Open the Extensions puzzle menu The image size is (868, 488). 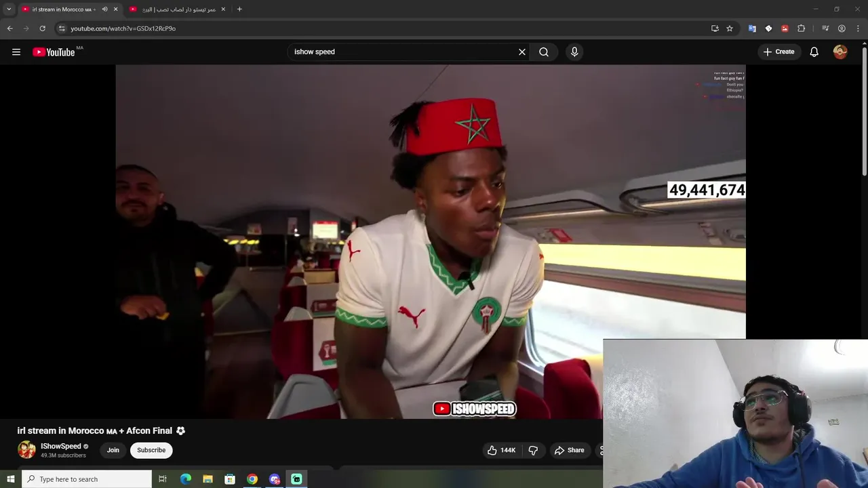click(x=801, y=28)
